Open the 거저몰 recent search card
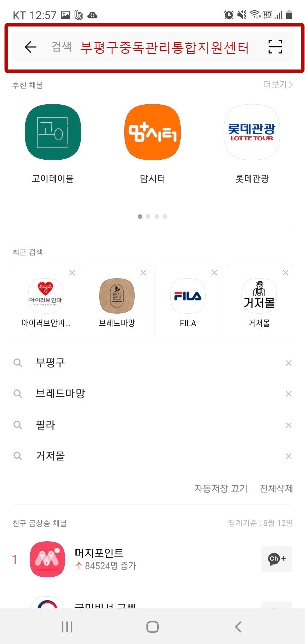The height and width of the screenshot is (644, 305). click(259, 302)
